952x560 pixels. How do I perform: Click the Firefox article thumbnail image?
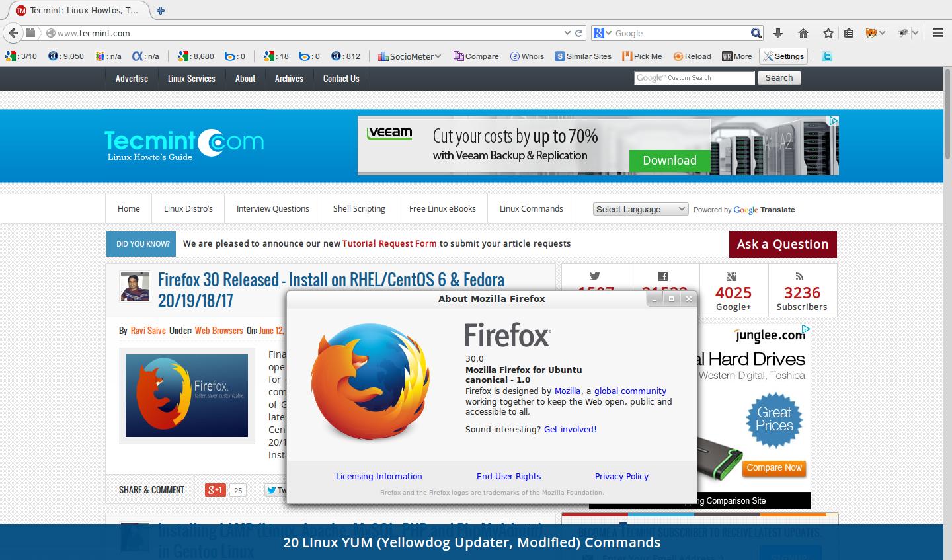pyautogui.click(x=186, y=395)
